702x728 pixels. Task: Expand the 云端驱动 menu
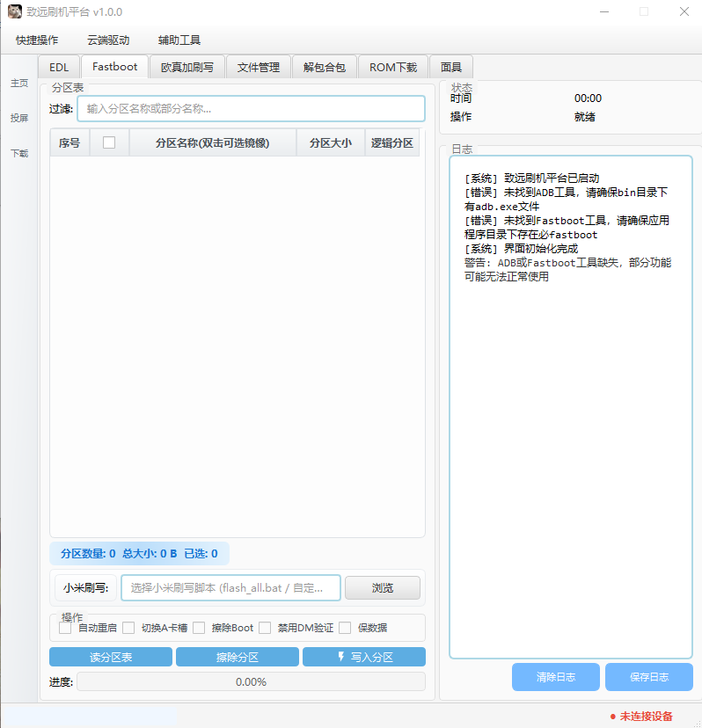tap(108, 40)
